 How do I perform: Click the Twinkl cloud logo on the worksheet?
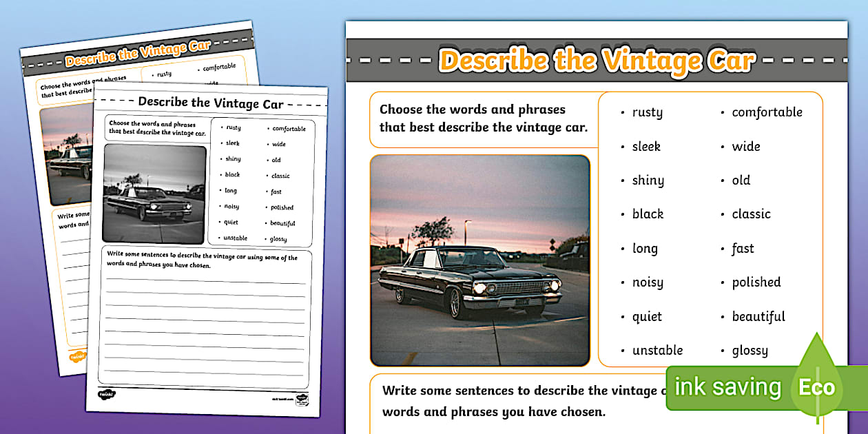pyautogui.click(x=106, y=394)
